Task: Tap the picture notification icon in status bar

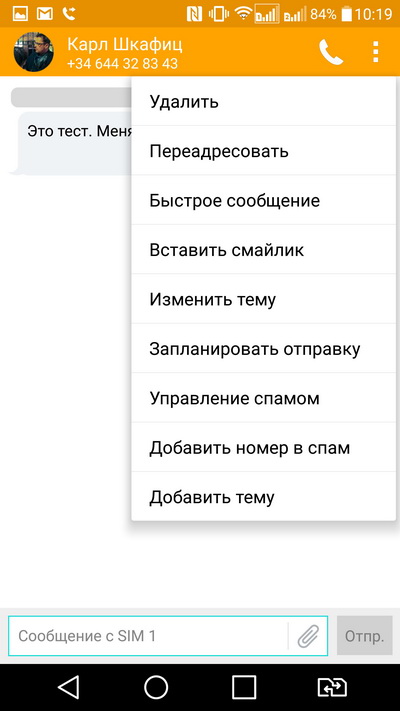Action: pos(20,14)
